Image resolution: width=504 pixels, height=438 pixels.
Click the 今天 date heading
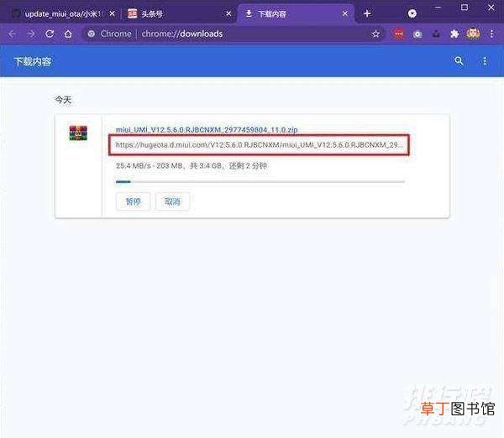tap(63, 100)
